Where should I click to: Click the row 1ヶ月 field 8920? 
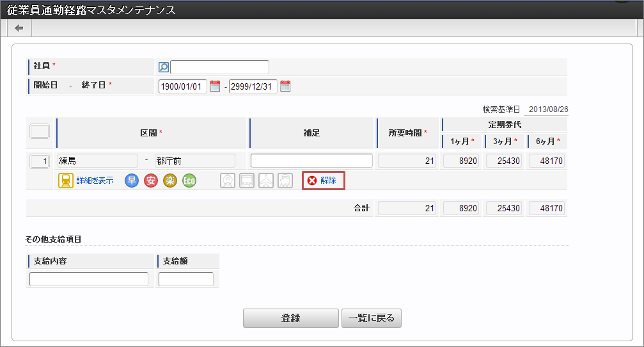[x=461, y=161]
